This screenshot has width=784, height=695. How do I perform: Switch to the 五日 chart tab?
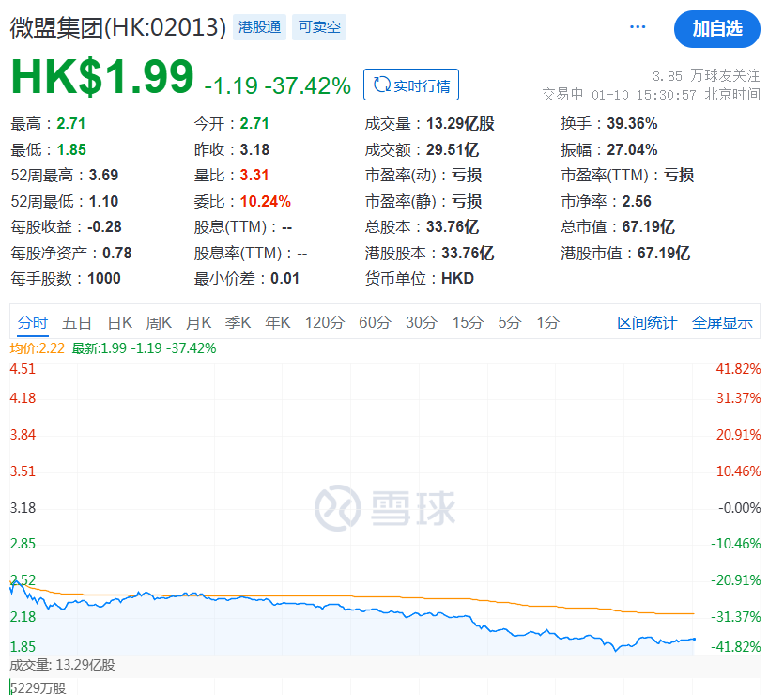77,322
